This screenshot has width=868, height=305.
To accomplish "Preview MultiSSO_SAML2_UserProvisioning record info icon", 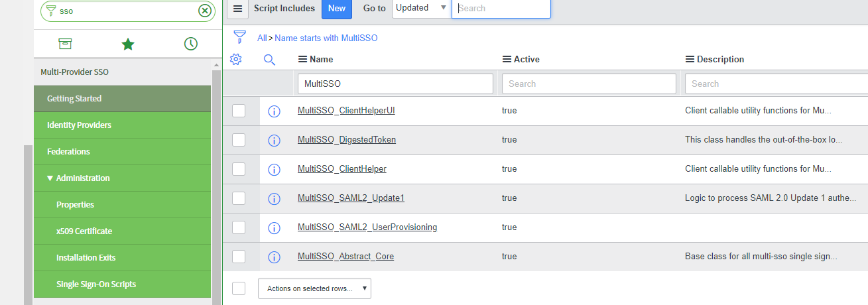I will point(274,228).
